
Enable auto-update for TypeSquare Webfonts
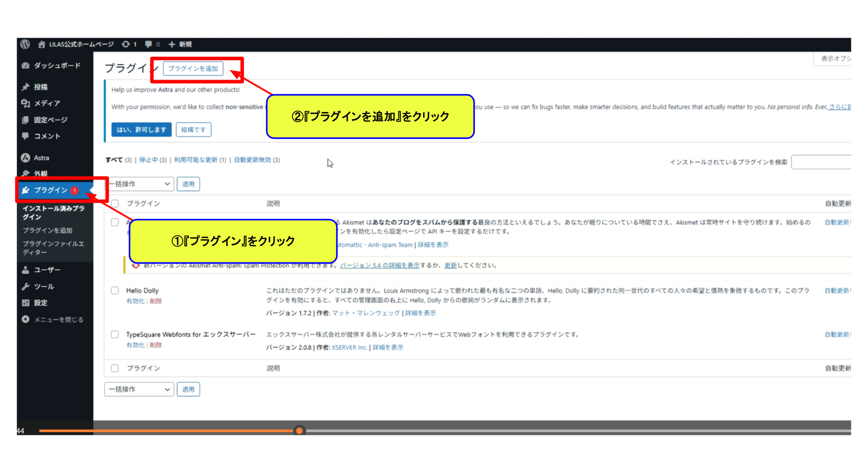coord(838,334)
